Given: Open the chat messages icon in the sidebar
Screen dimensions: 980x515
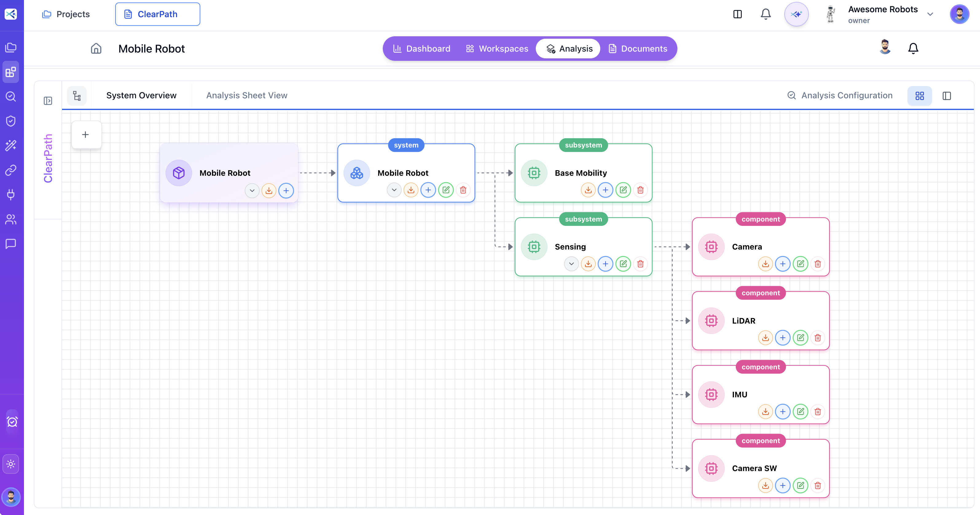Looking at the screenshot, I should (11, 244).
